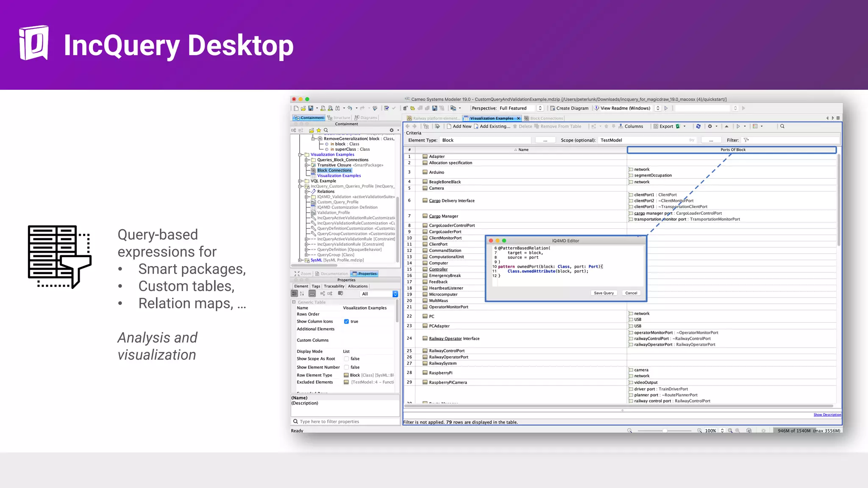Click the display mode list icon in table toolbar
The image size is (868, 488).
[x=755, y=126]
